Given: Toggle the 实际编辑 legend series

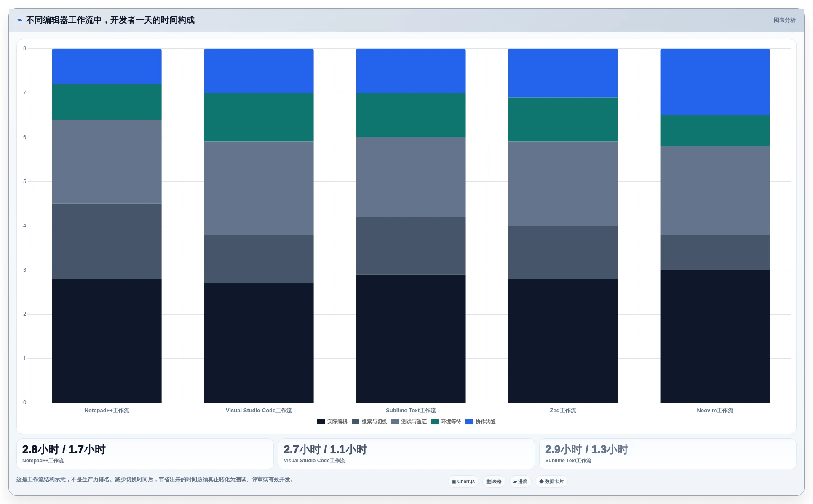Looking at the screenshot, I should pos(332,422).
